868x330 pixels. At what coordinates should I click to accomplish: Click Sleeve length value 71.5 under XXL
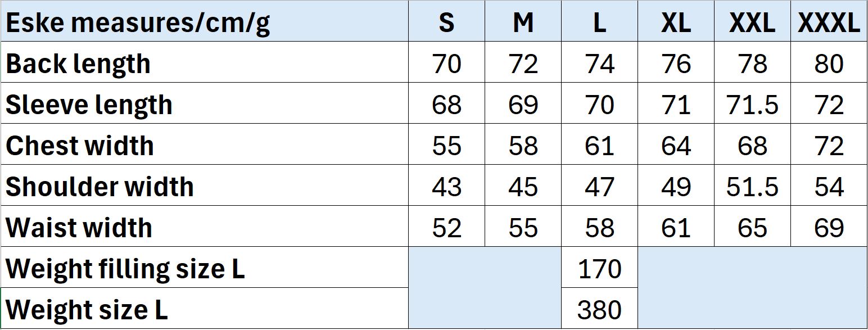click(752, 103)
